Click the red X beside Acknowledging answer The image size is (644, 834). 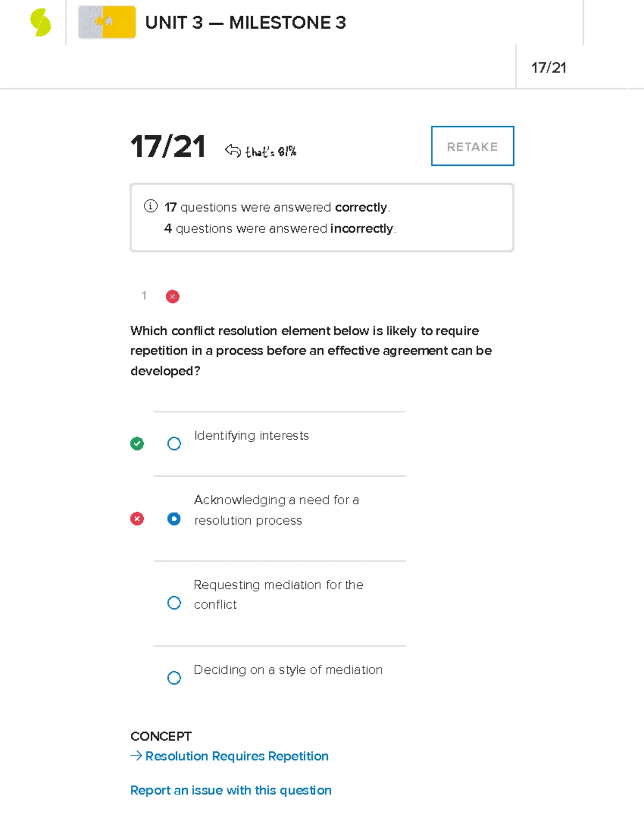tap(137, 519)
